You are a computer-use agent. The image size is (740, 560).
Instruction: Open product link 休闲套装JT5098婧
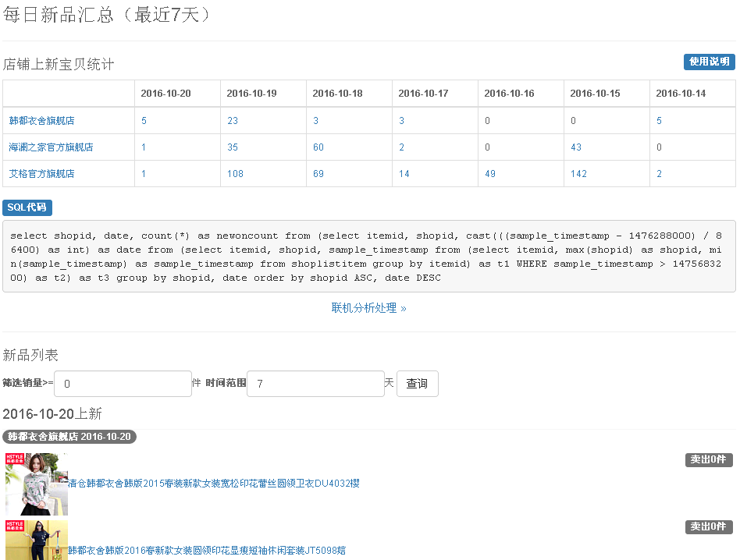coord(207,550)
